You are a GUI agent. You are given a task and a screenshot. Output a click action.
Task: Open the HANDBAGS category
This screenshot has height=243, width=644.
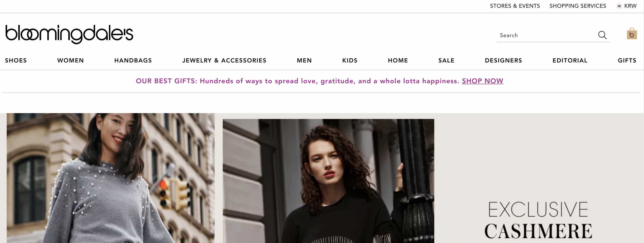133,60
